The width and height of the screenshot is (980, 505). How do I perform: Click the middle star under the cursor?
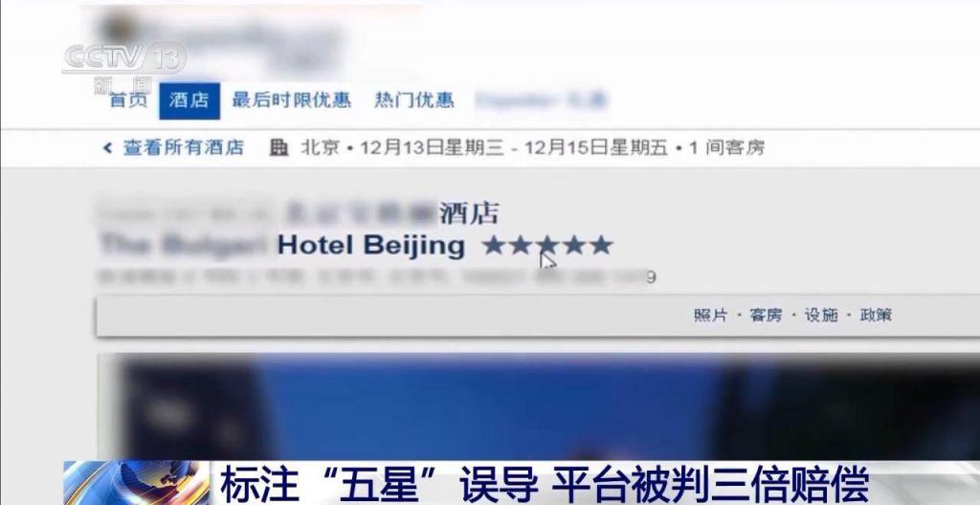(x=546, y=246)
